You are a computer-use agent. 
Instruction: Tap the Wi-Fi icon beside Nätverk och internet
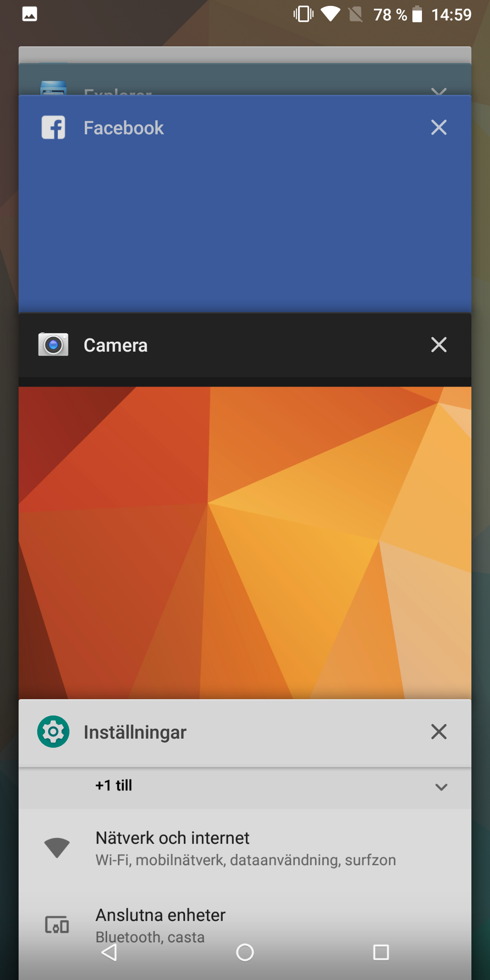(x=57, y=848)
